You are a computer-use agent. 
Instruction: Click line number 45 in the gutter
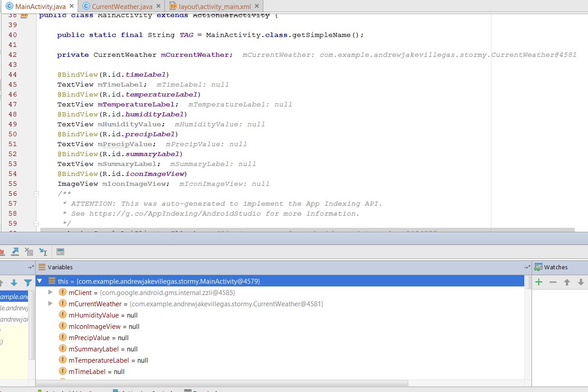13,84
